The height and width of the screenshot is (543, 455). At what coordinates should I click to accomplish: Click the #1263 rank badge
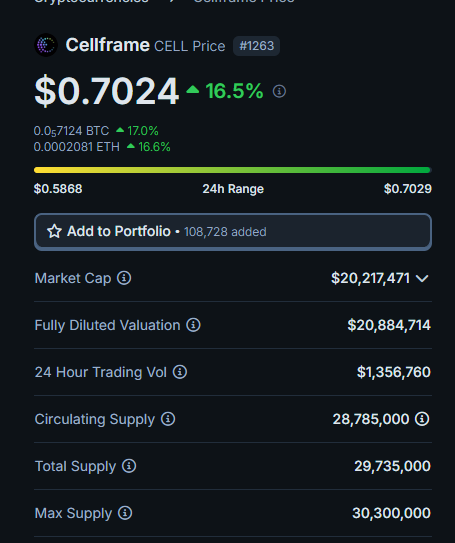click(256, 46)
